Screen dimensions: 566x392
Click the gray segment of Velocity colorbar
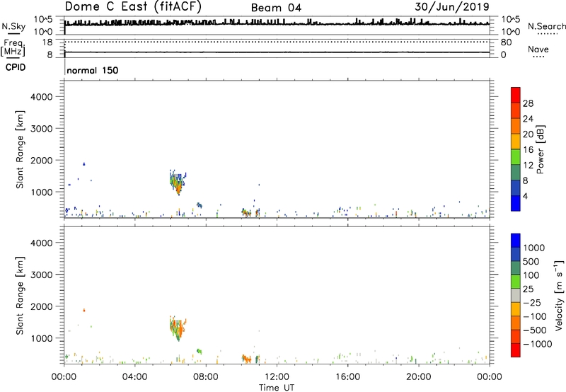pos(516,296)
